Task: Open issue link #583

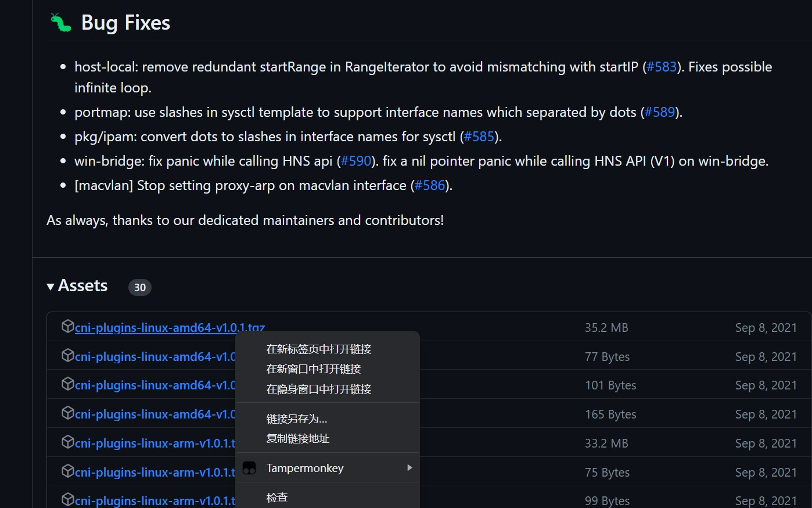Action: pos(662,67)
